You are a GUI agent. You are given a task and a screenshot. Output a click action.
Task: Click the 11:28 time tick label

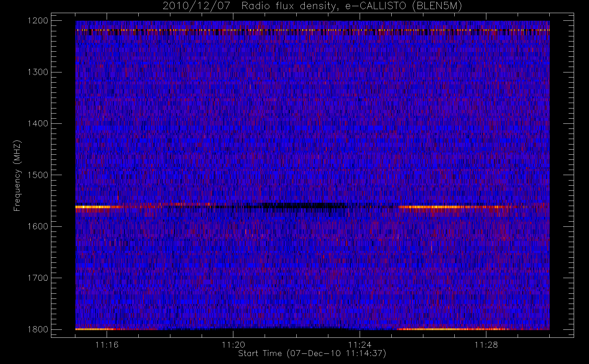(486, 345)
